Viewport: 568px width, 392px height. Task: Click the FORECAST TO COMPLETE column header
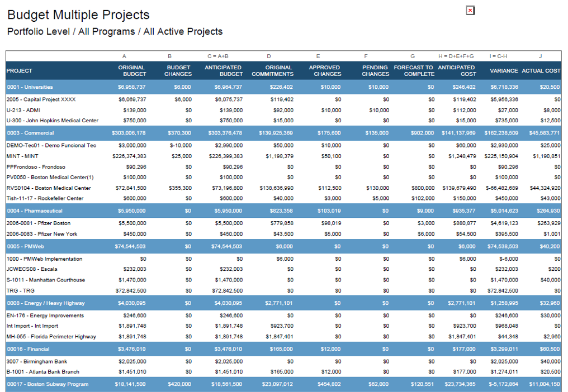coord(414,70)
